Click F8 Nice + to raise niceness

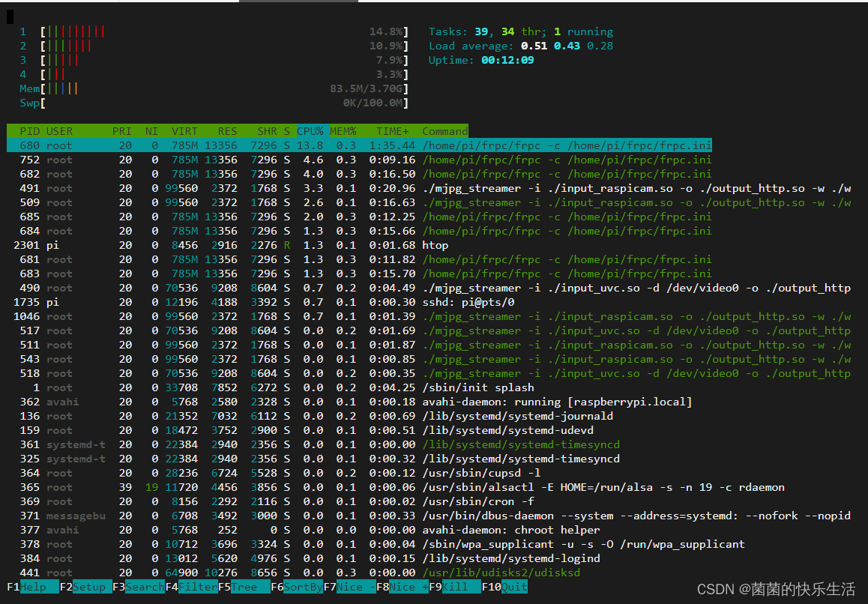pyautogui.click(x=403, y=587)
